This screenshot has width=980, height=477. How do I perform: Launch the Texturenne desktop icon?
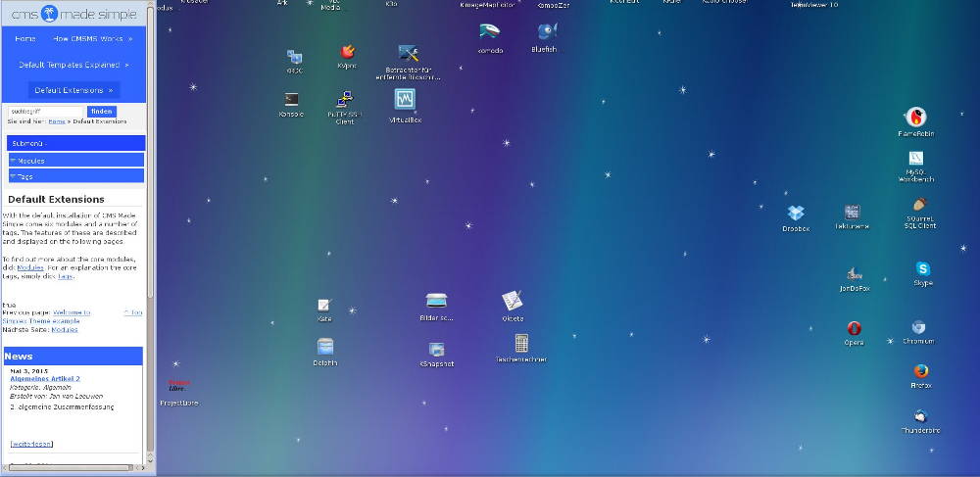pyautogui.click(x=852, y=212)
